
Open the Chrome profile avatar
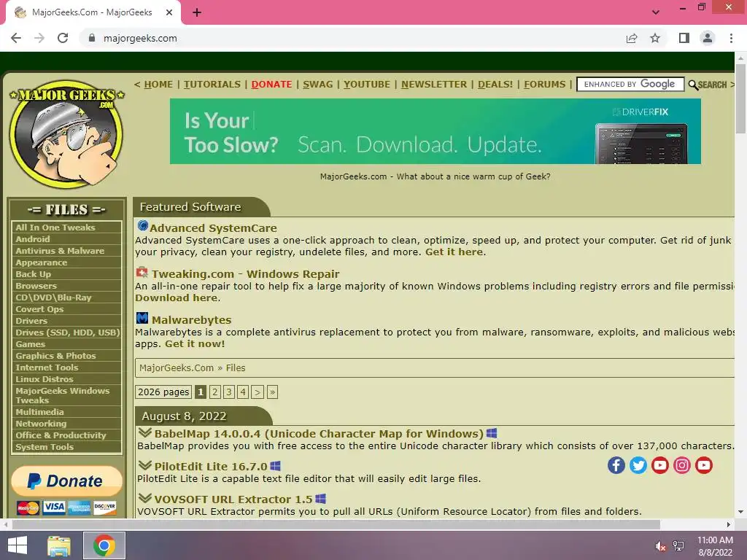pyautogui.click(x=708, y=38)
